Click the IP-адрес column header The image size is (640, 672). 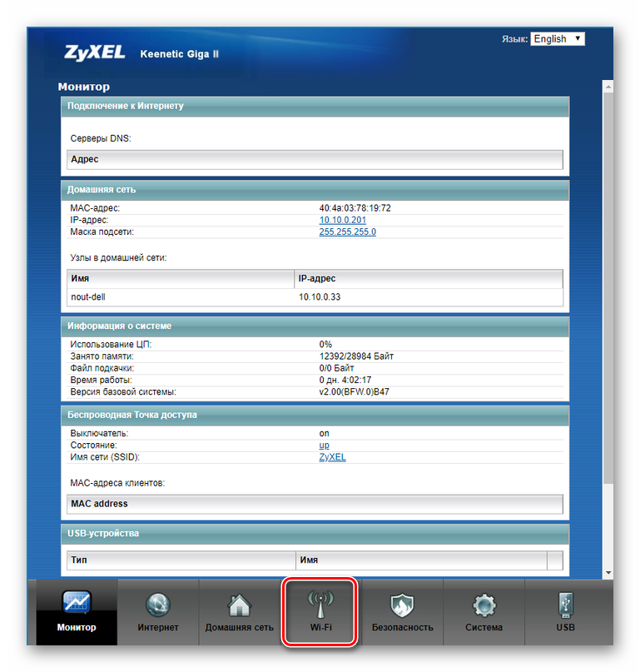429,279
